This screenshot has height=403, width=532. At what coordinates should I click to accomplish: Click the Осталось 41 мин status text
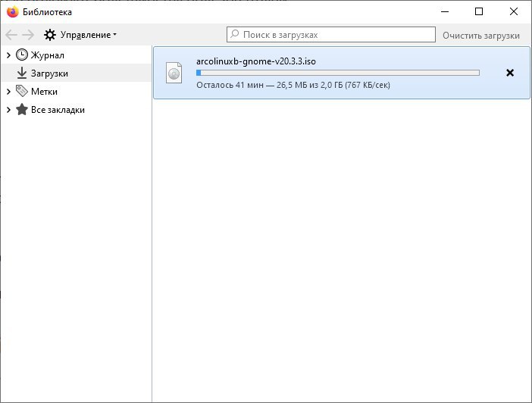pyautogui.click(x=293, y=85)
